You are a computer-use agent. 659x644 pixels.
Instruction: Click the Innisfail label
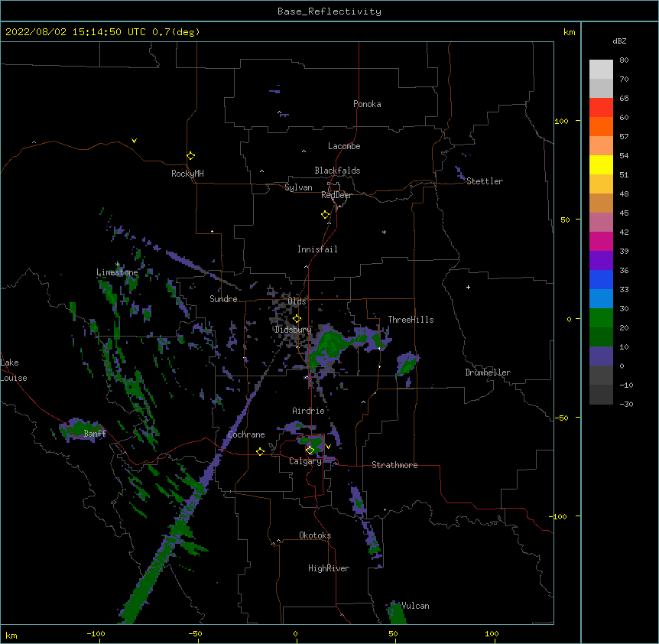click(x=317, y=249)
